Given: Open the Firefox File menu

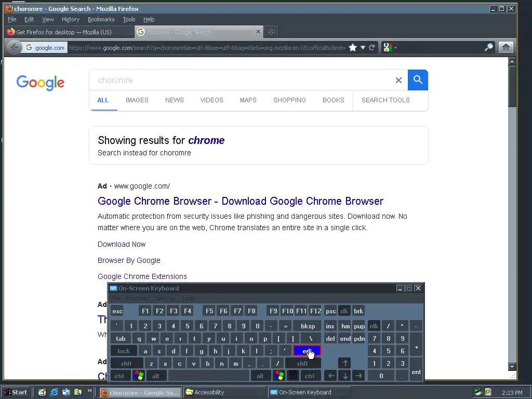Looking at the screenshot, I should 12,19.
